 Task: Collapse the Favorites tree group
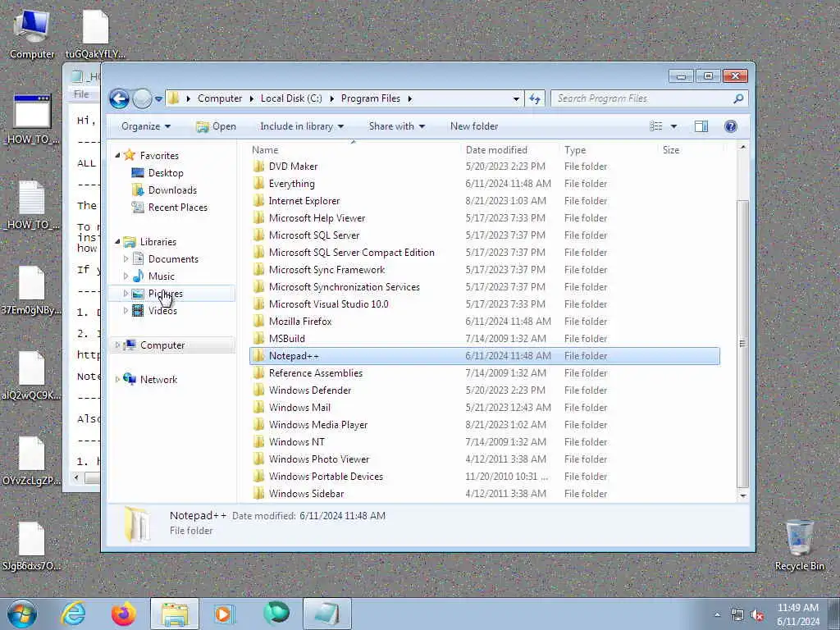click(118, 155)
